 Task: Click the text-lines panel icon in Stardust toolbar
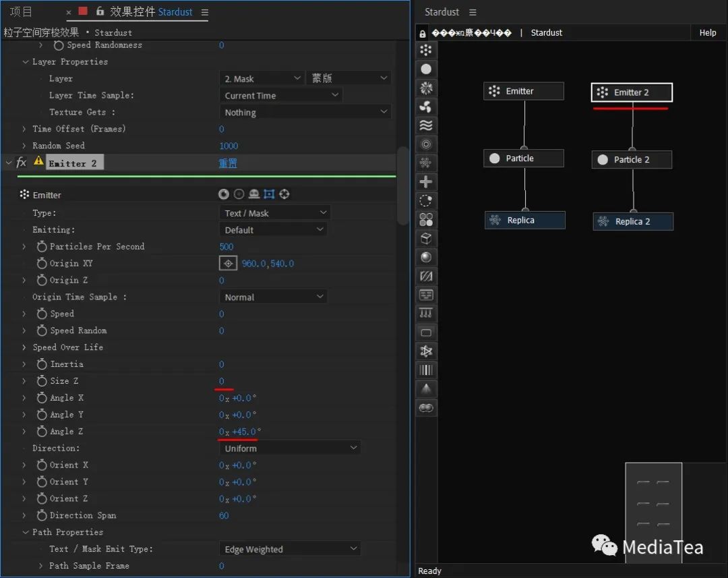pyautogui.click(x=426, y=295)
